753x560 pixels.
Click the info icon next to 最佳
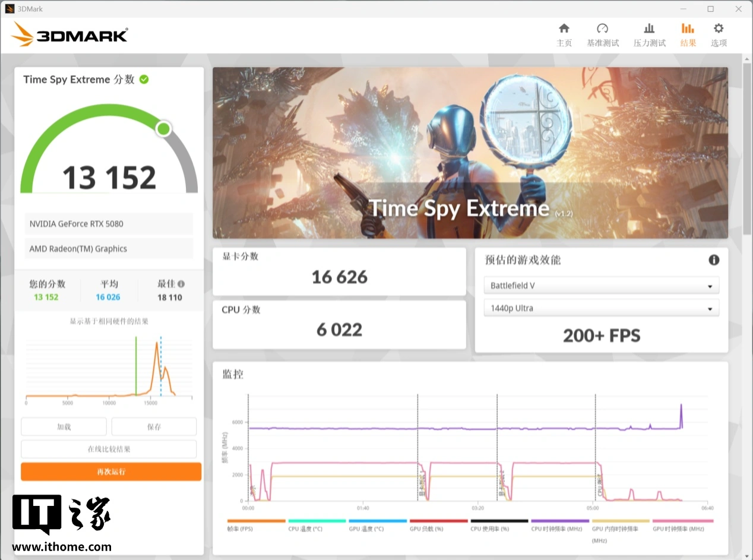click(181, 284)
